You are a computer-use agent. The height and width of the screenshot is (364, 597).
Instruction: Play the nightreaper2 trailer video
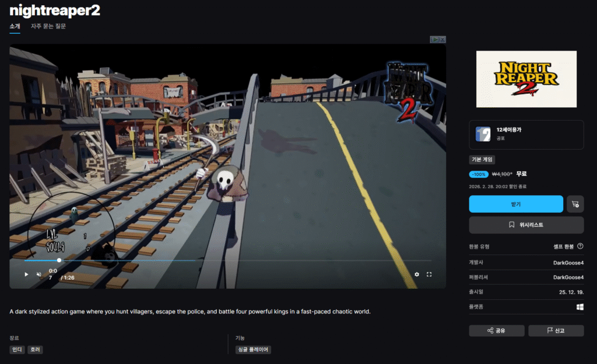[x=26, y=274]
